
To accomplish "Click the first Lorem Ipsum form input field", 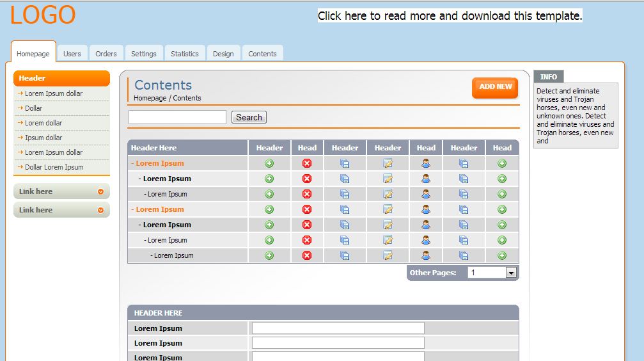I will (x=338, y=328).
